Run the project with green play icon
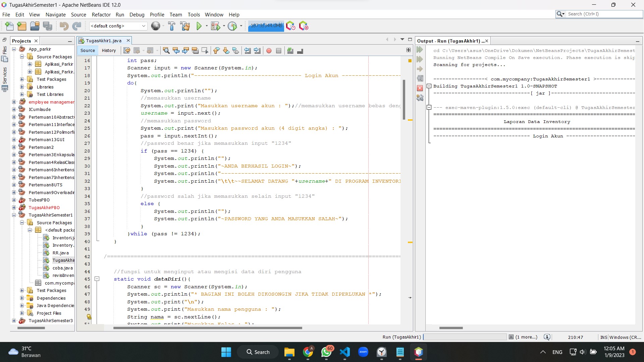Screen dimensions: 644x362 point(199,26)
